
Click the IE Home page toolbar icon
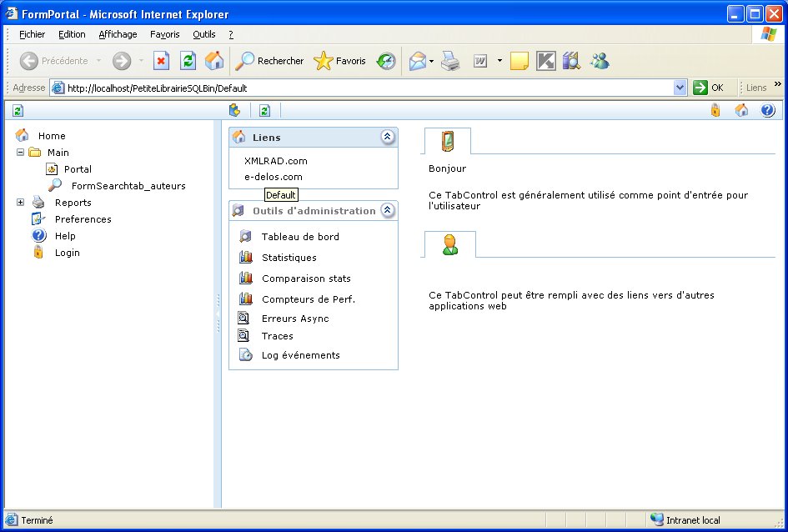pos(214,61)
